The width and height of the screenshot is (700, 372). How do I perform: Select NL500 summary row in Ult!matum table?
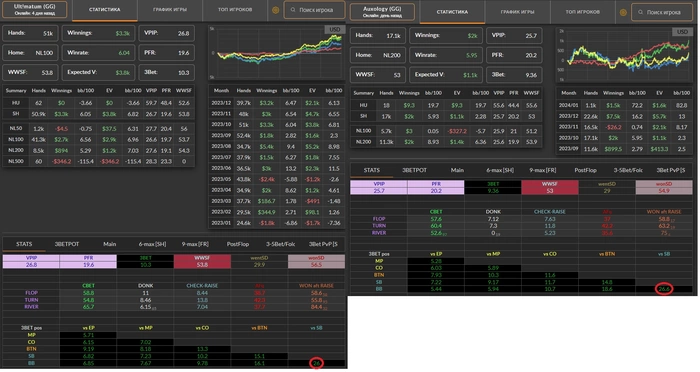point(99,161)
